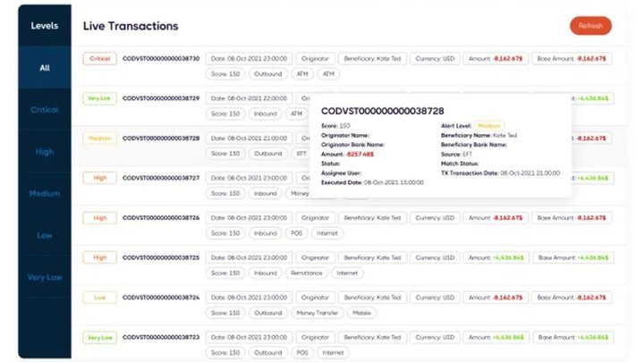Screen dimensions: 644x362
Task: Click the Score 150 tag on row 38730
Action: coord(225,74)
